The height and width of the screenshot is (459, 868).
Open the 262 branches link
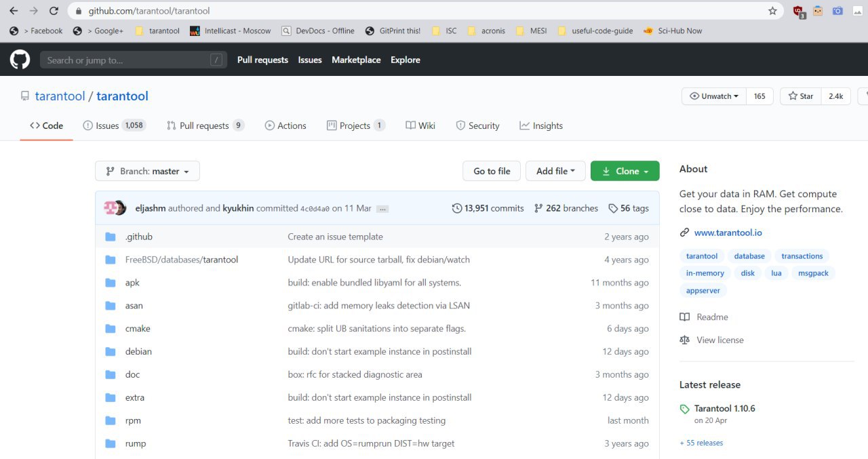click(x=566, y=208)
